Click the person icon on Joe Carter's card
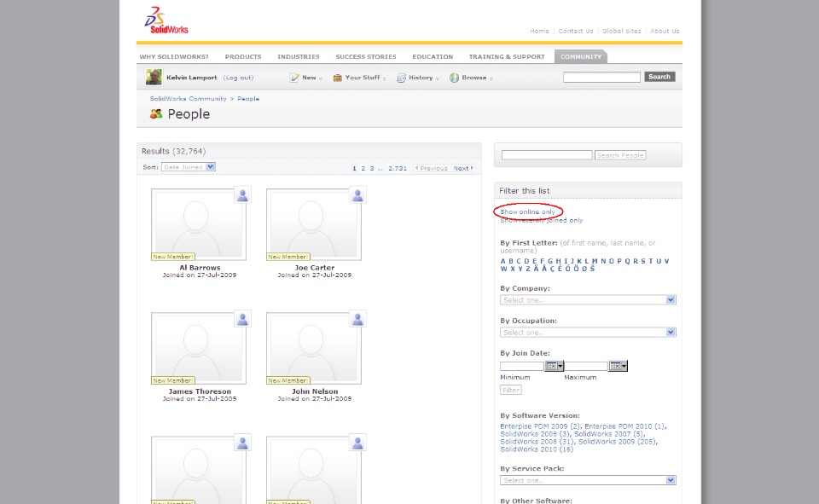Image resolution: width=819 pixels, height=504 pixels. click(357, 194)
